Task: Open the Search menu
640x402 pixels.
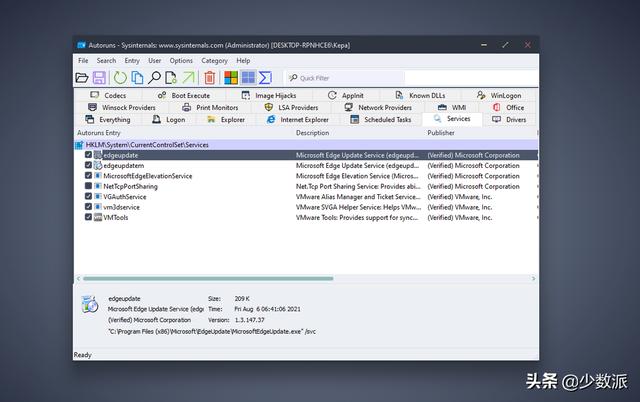Action: coord(106,60)
